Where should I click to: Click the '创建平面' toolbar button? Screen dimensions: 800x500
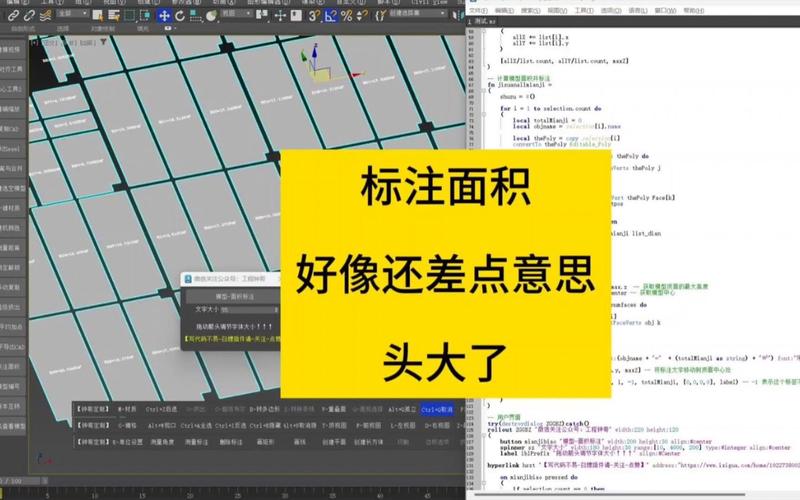[334, 442]
